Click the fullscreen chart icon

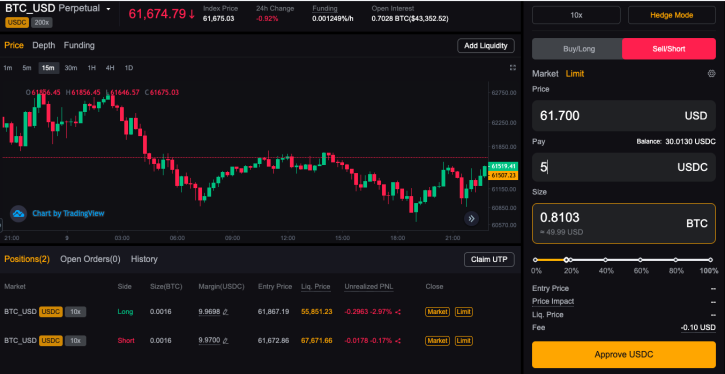pos(512,67)
